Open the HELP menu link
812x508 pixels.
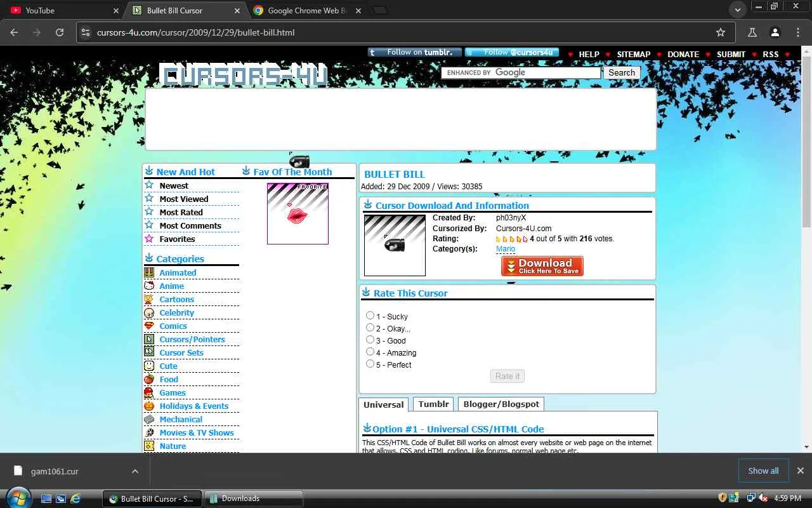pyautogui.click(x=589, y=55)
